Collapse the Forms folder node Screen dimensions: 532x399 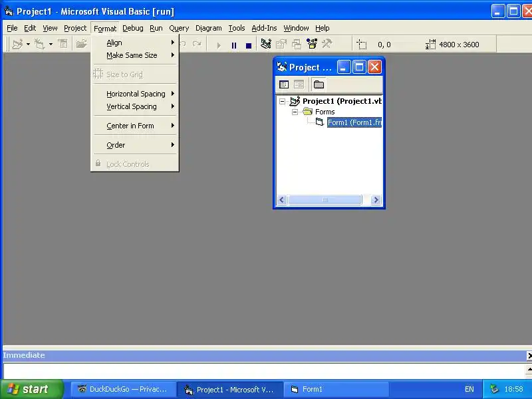coord(295,112)
